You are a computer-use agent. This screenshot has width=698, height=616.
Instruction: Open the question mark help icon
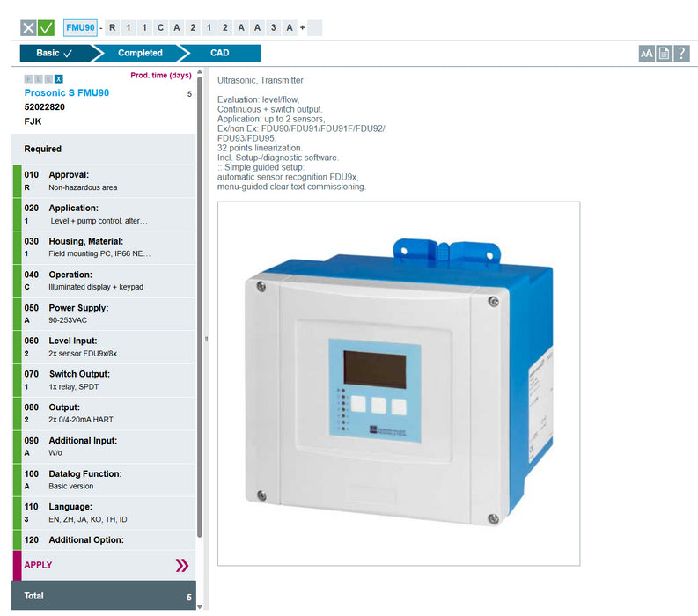[681, 54]
